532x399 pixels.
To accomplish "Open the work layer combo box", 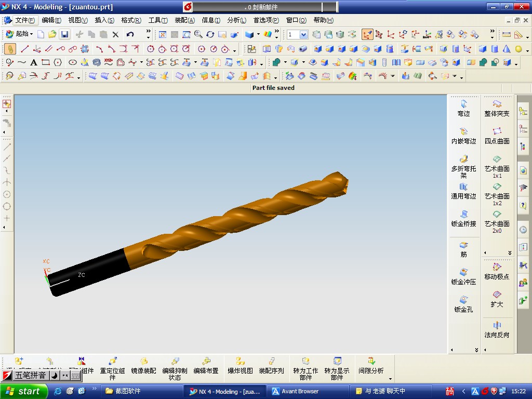I will pos(298,34).
